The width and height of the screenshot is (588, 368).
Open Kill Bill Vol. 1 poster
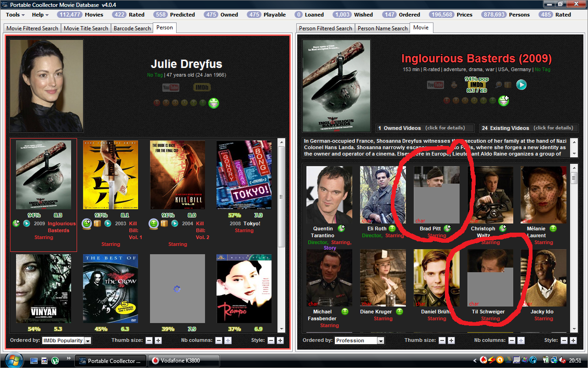tap(111, 175)
